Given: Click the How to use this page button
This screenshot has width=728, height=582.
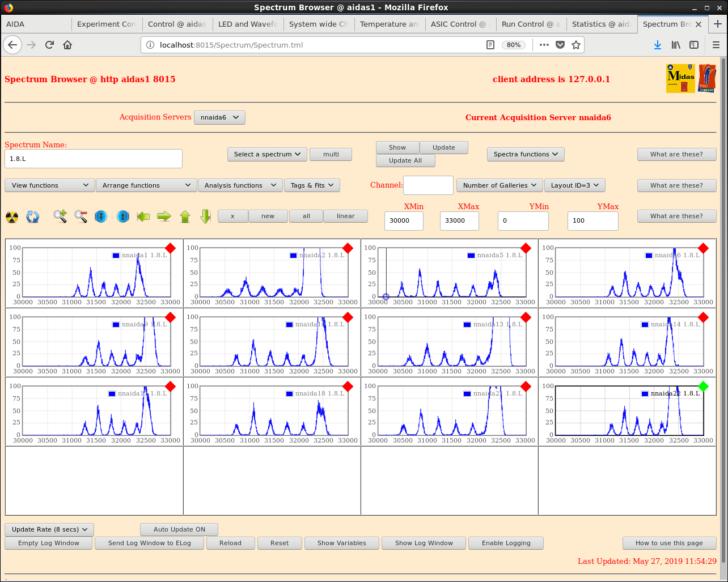Looking at the screenshot, I should [669, 543].
